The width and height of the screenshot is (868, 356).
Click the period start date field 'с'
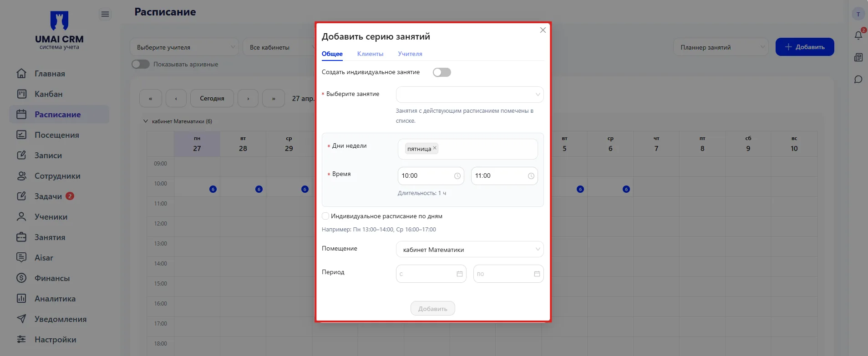(431, 274)
